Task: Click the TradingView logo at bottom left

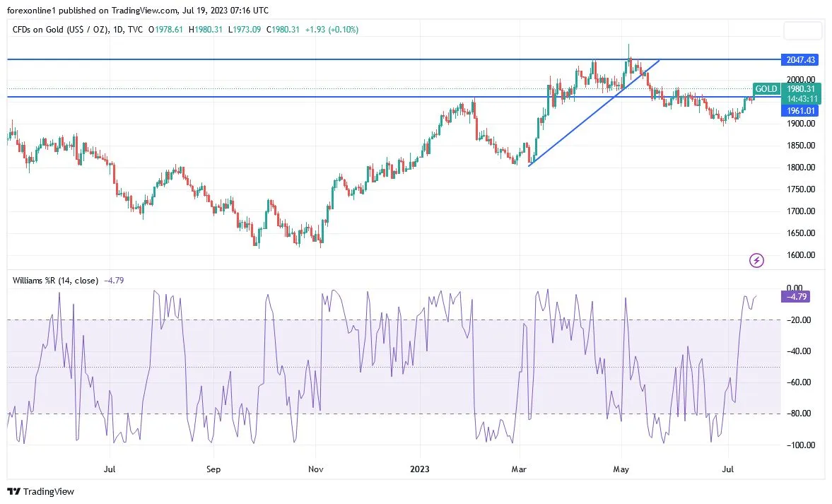Action: point(41,491)
